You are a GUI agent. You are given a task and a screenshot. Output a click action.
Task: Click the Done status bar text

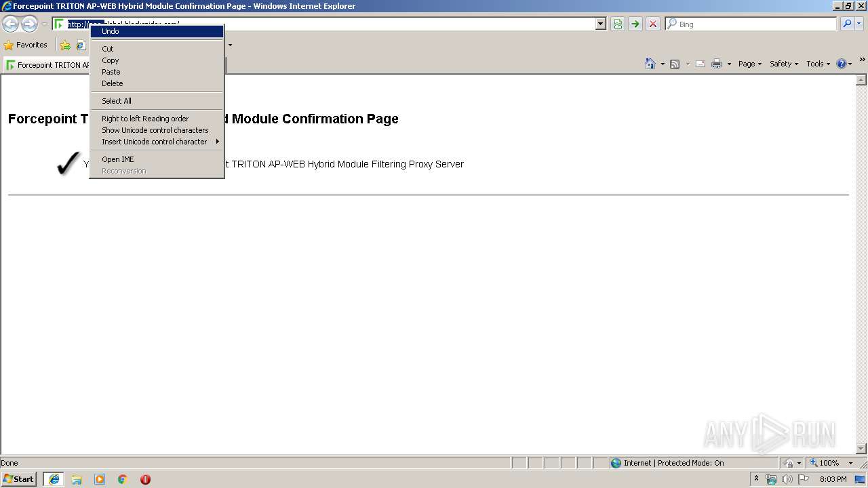coord(9,463)
